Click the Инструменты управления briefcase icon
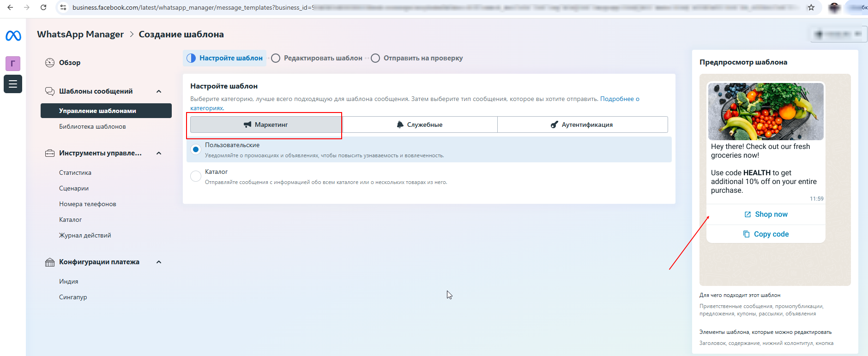Screen dimensions: 868x356 pos(50,153)
